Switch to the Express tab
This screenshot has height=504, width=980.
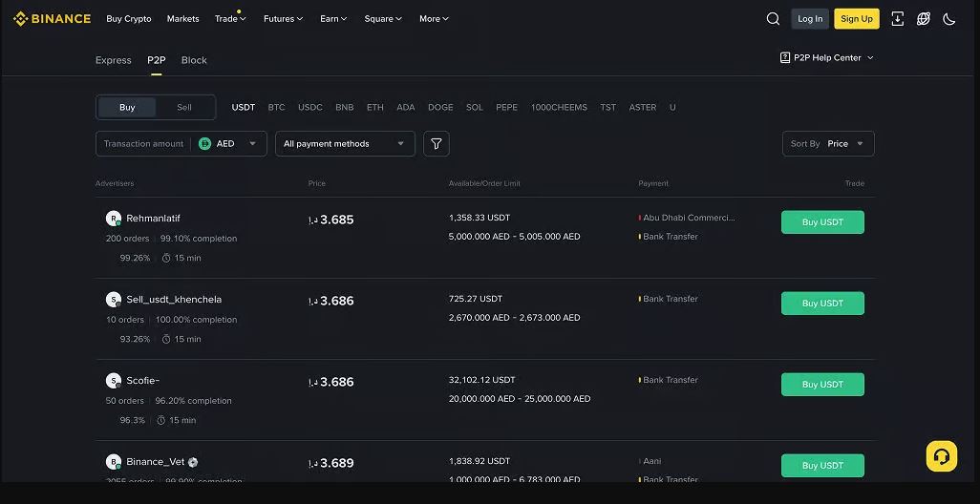[x=113, y=60]
